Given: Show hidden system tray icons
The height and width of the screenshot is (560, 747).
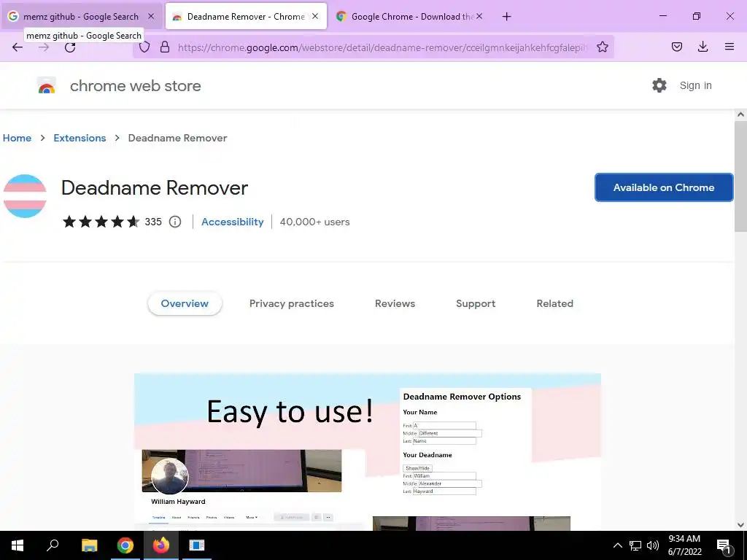Looking at the screenshot, I should click(617, 545).
